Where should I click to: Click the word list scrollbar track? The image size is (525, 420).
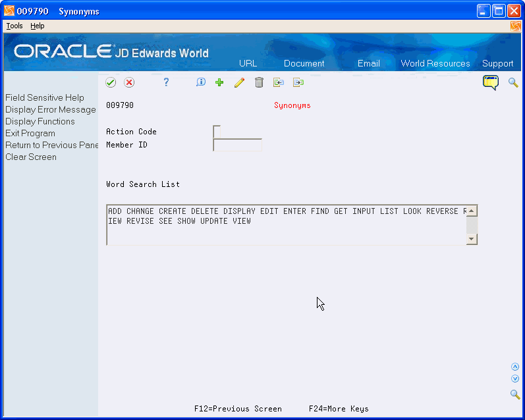pyautogui.click(x=472, y=225)
